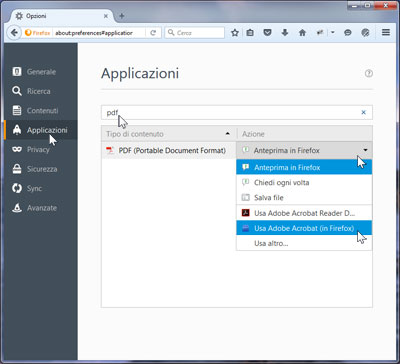The image size is (400, 364).
Task: Open the downloads arrow icon
Action: (285, 33)
